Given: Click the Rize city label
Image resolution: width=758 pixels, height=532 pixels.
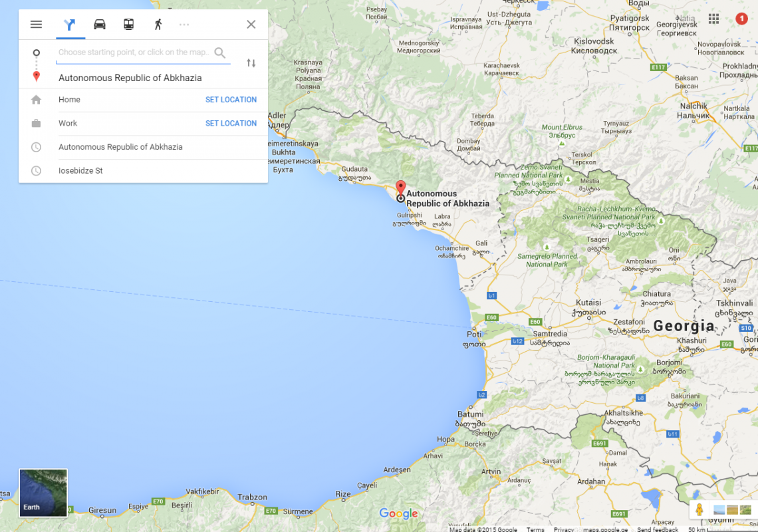Looking at the screenshot, I should point(343,494).
